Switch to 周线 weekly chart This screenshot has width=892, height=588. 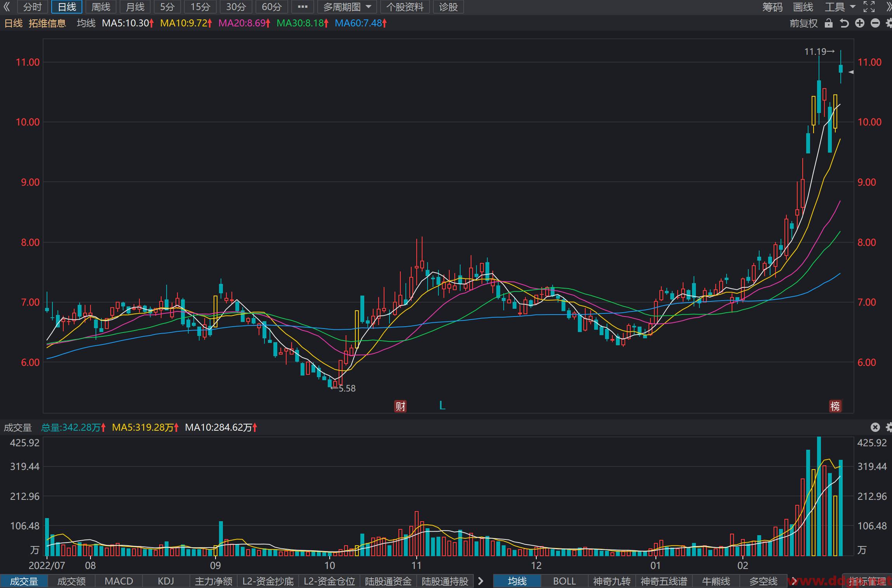pos(101,7)
